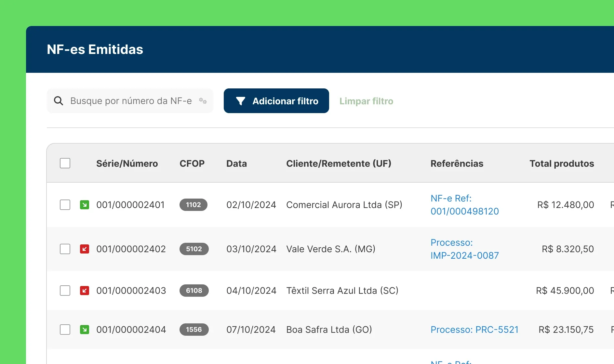614x364 pixels.
Task: Click series number 001/000002401
Action: pyautogui.click(x=130, y=205)
